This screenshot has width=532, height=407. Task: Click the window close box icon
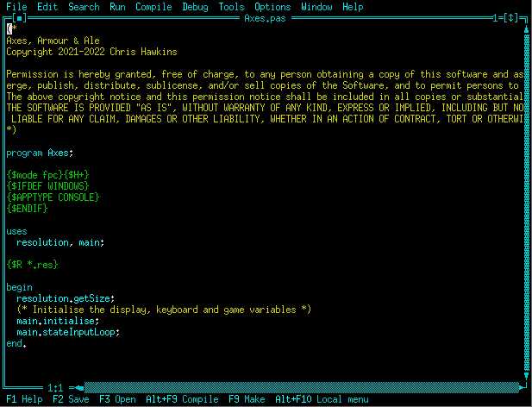(19, 18)
